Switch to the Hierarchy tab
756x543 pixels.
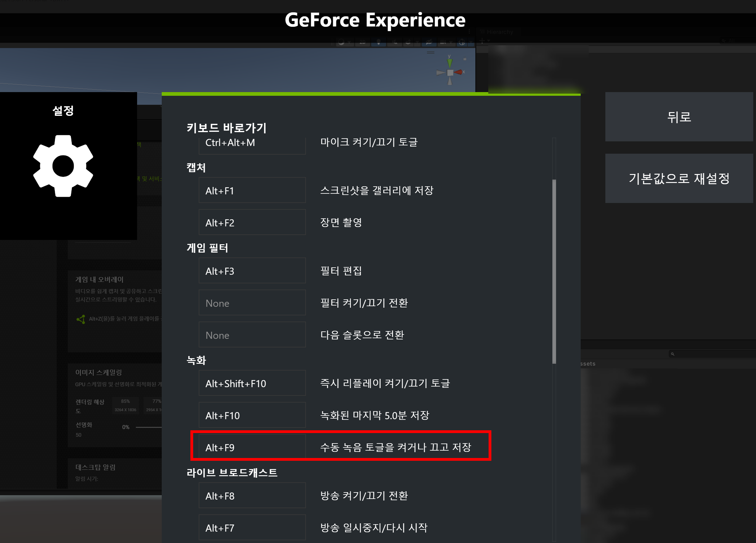499,32
